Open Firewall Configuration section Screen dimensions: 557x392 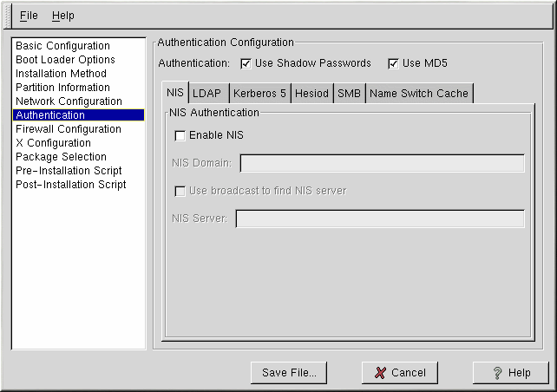69,129
